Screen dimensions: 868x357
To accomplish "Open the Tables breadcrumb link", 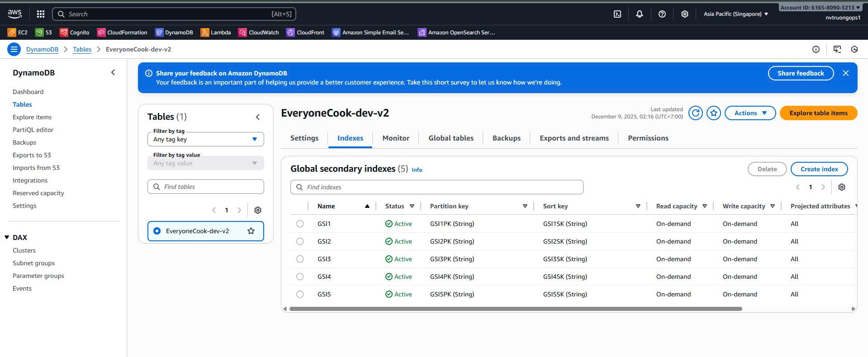I will [82, 49].
